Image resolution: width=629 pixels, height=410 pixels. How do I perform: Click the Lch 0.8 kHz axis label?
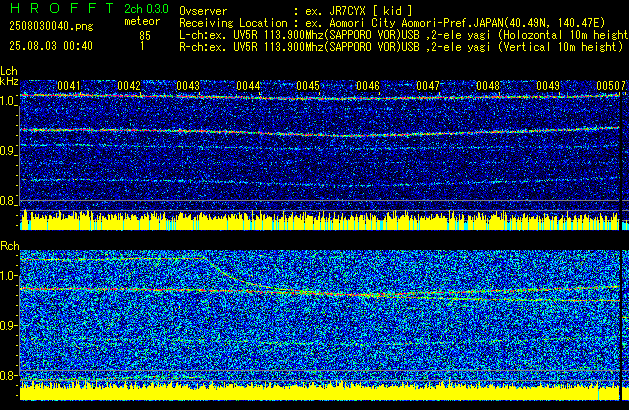pyautogui.click(x=8, y=201)
